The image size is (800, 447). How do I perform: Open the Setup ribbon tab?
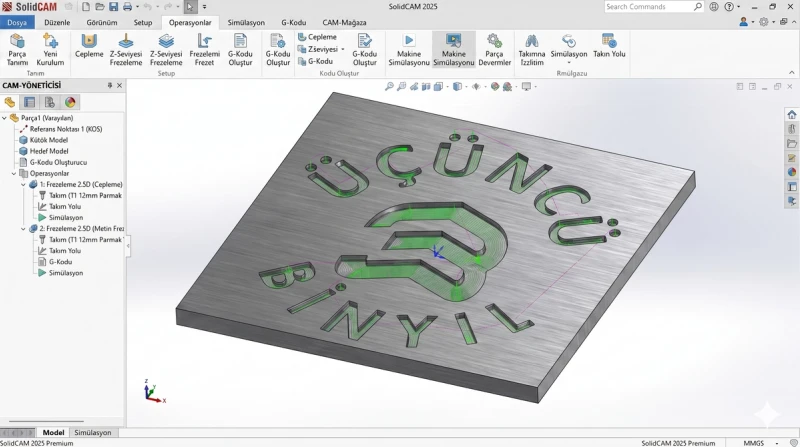click(143, 22)
